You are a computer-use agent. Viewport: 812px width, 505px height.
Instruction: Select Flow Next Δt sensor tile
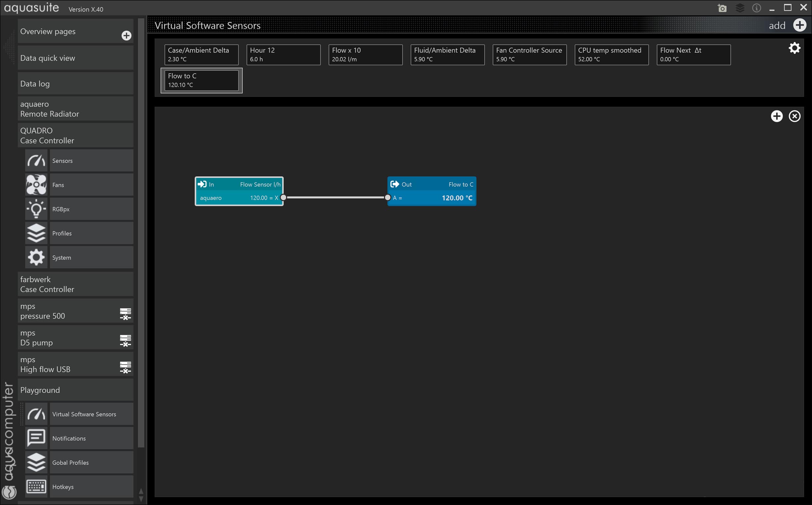693,55
